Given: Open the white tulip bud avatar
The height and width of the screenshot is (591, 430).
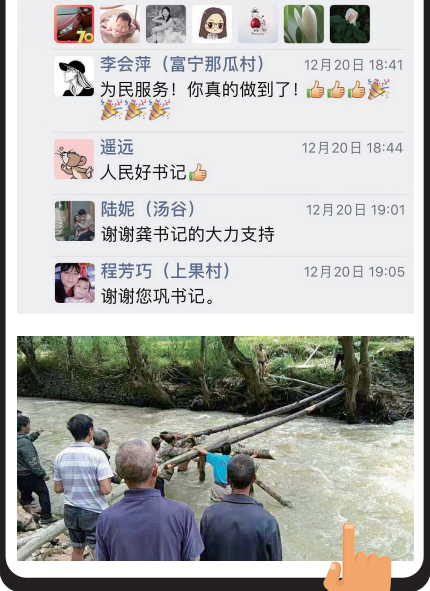Looking at the screenshot, I should (304, 24).
